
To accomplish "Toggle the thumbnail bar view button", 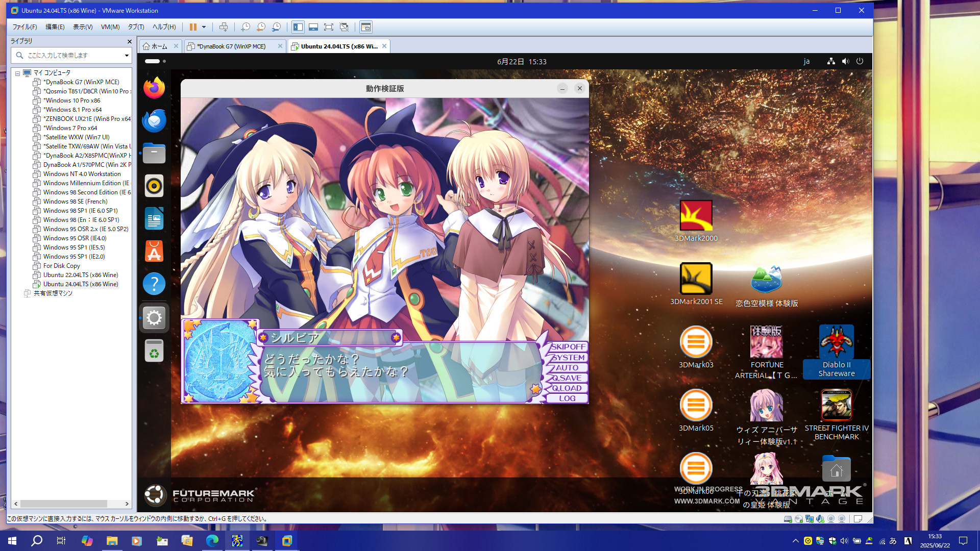I will (313, 27).
